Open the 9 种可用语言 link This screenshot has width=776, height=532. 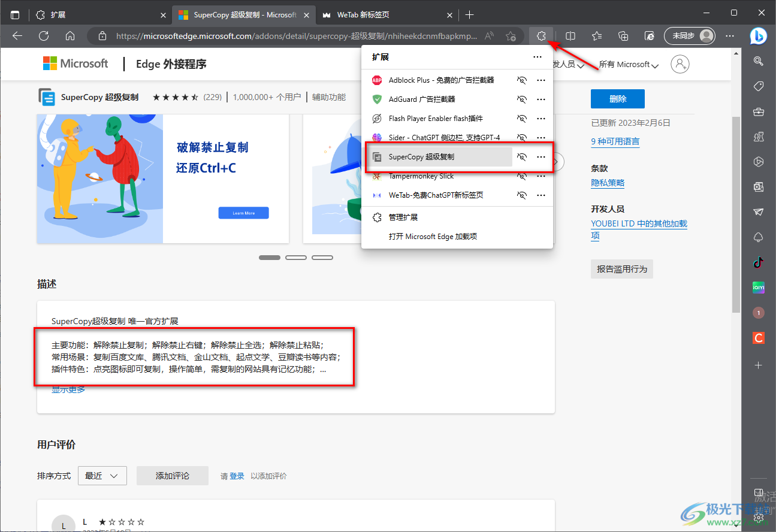[615, 142]
